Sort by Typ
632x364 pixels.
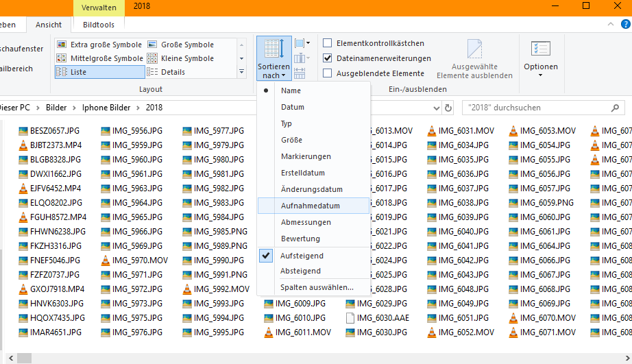pyautogui.click(x=313, y=123)
